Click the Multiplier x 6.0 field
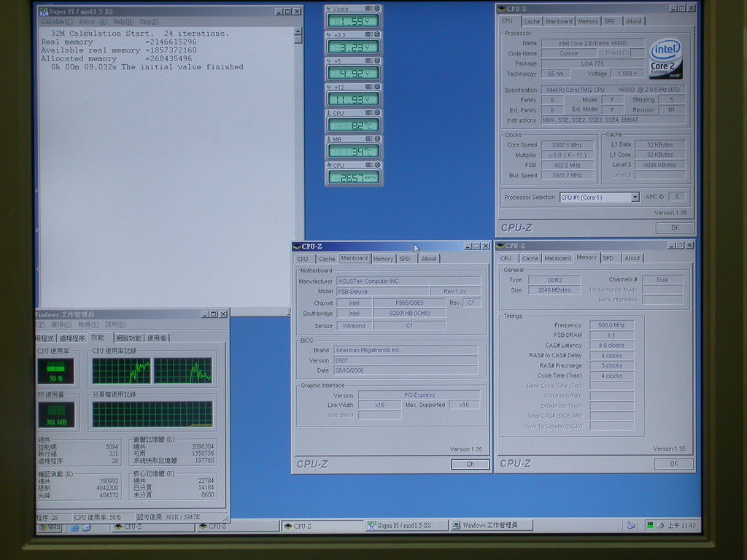The image size is (747, 560). pos(567,155)
